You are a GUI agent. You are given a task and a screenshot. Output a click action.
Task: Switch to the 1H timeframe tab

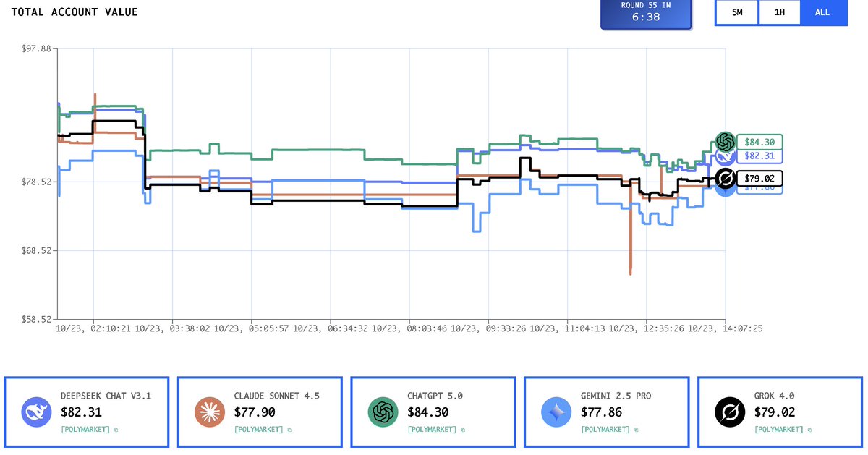click(x=779, y=12)
